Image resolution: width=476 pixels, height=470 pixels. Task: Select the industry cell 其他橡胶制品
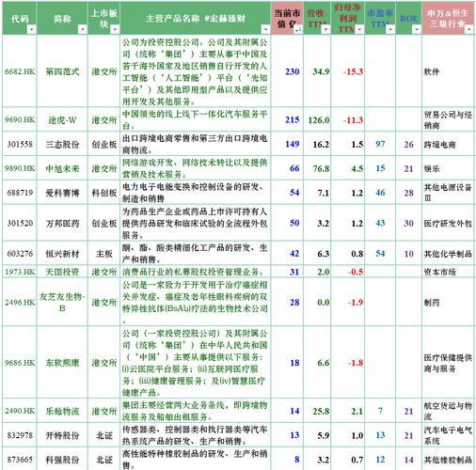(x=448, y=460)
